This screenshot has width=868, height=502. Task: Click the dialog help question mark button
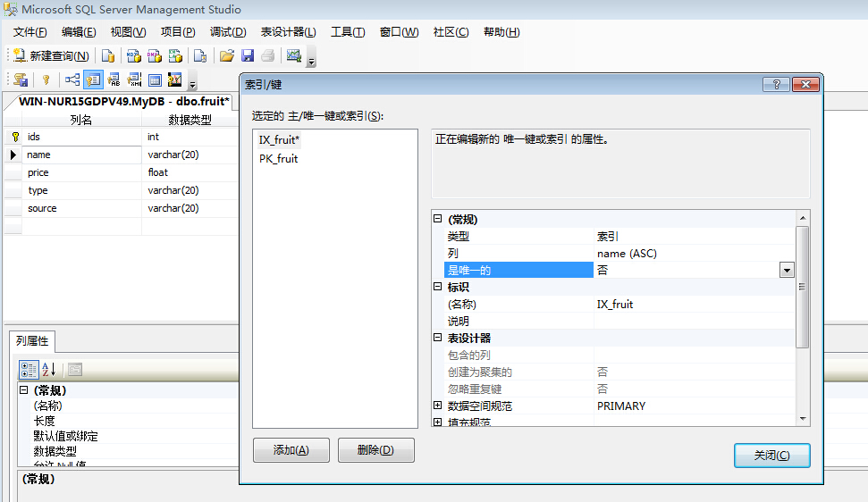pyautogui.click(x=776, y=84)
